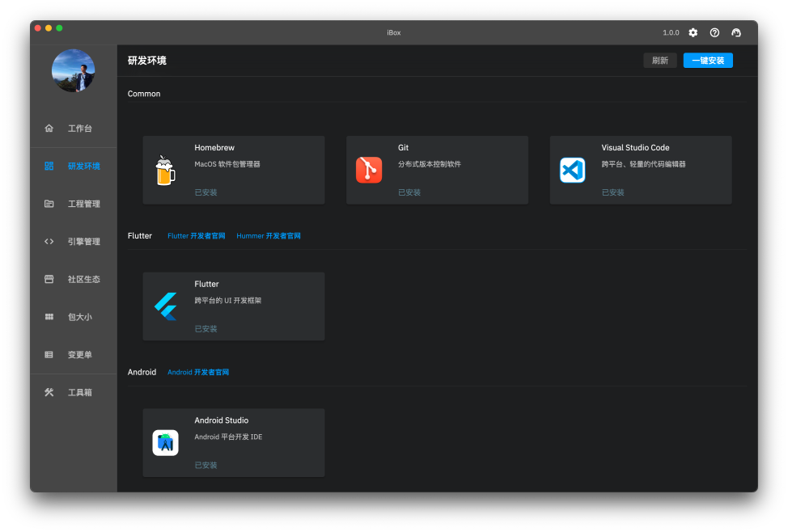Click the 跨平台的 UI 开发框架 description
Image resolution: width=788 pixels, height=532 pixels.
(227, 301)
